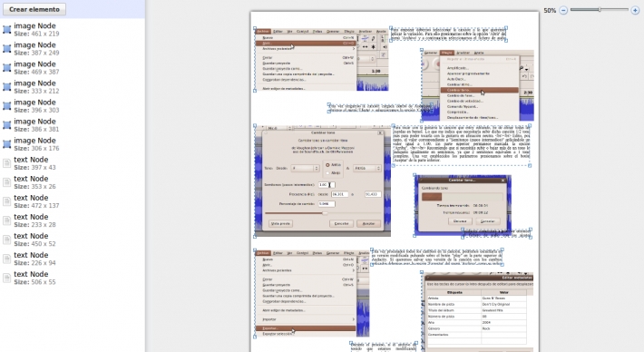
Task: Zoom out with the minus button
Action: pyautogui.click(x=563, y=10)
